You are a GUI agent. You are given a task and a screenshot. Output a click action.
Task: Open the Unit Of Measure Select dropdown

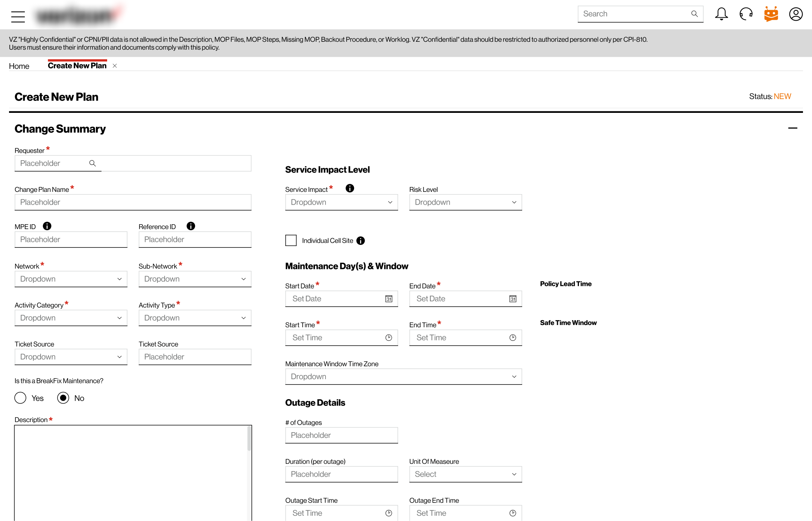pos(466,474)
